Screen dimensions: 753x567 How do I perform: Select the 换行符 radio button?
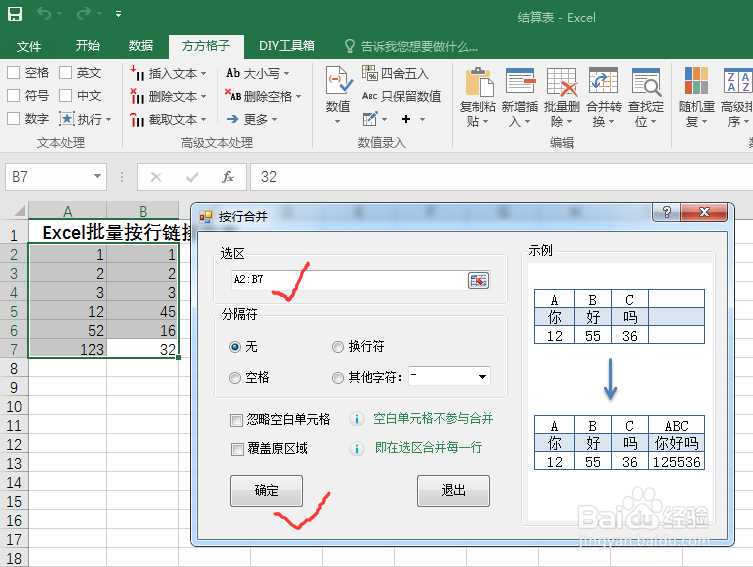(338, 347)
